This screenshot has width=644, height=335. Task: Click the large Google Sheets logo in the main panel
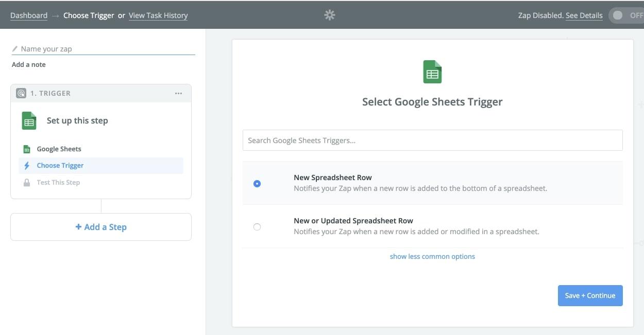(433, 72)
